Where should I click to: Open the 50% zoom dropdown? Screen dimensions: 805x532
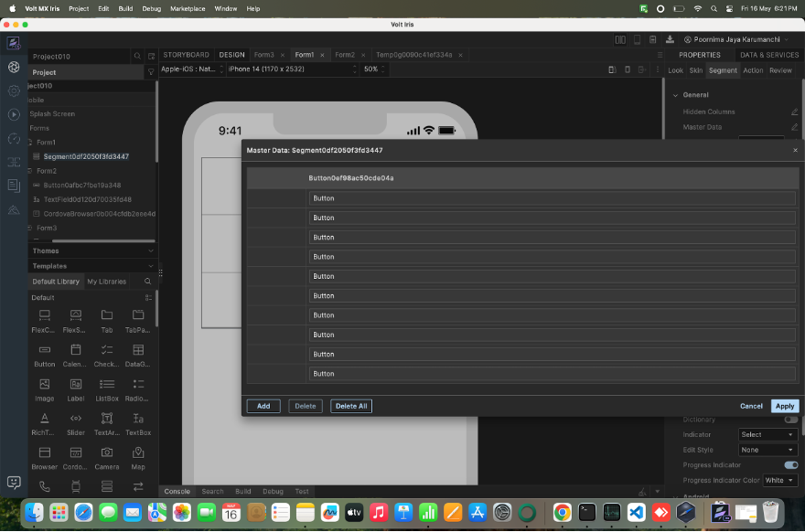pos(374,69)
